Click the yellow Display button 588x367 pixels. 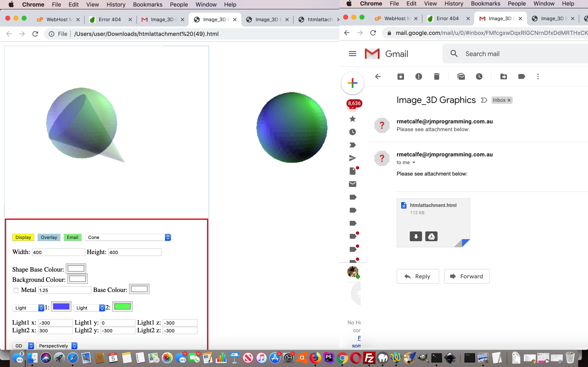point(23,237)
